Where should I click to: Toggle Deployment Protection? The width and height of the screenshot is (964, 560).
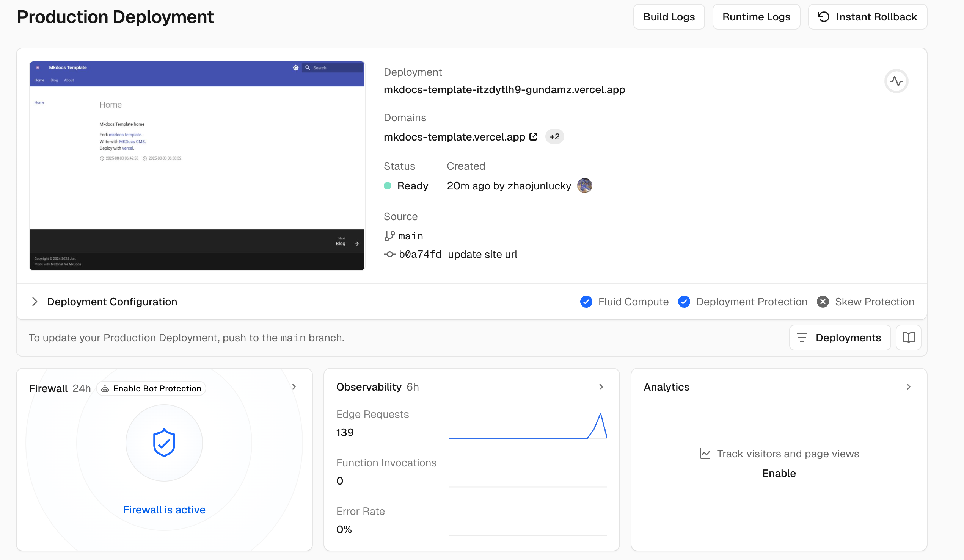tap(684, 302)
